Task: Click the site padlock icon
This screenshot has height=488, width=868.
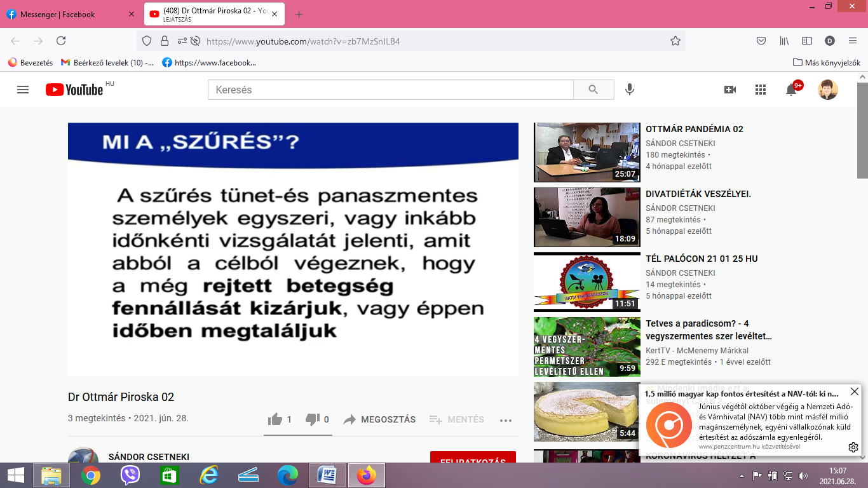Action: coord(165,41)
